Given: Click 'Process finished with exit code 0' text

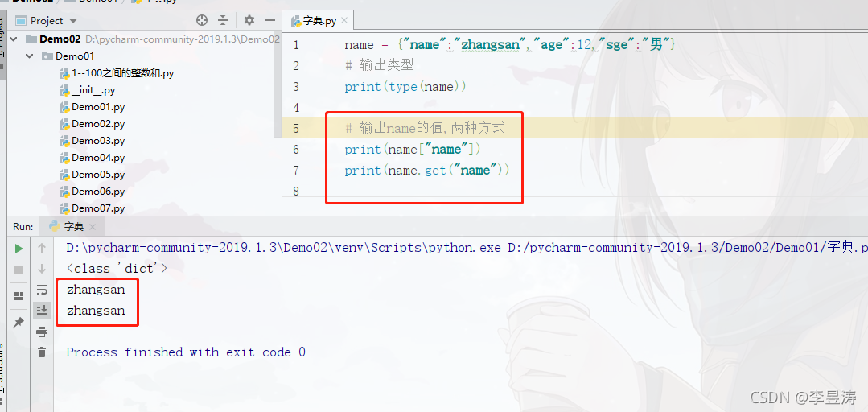Looking at the screenshot, I should point(186,352).
